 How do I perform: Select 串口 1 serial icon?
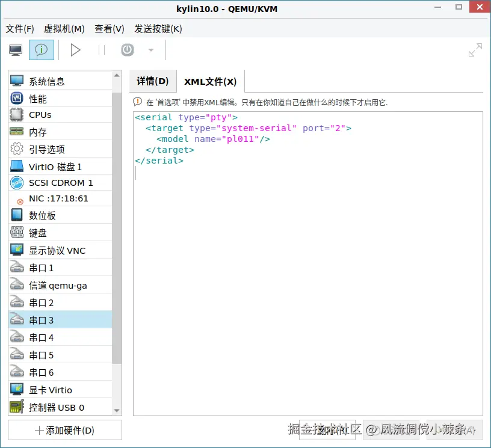click(x=17, y=267)
